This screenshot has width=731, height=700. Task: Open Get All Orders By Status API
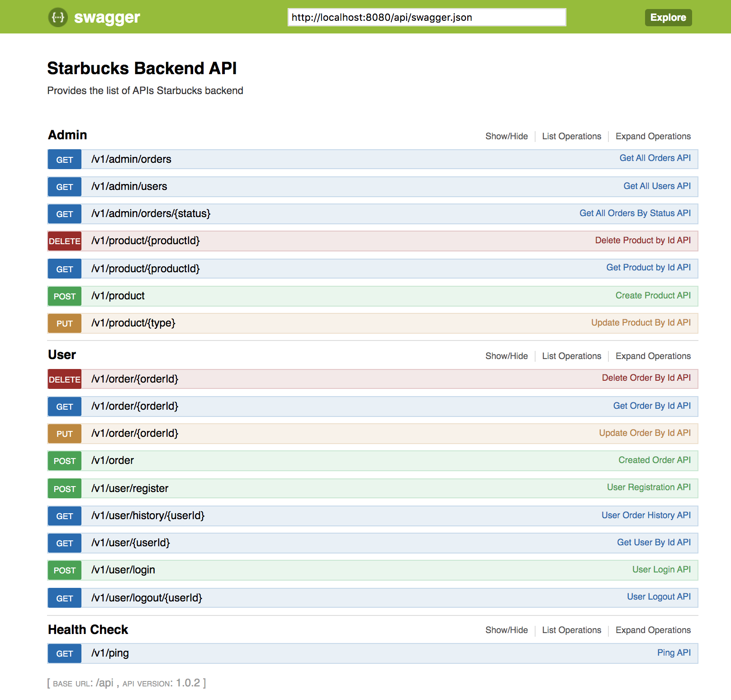[x=635, y=213]
